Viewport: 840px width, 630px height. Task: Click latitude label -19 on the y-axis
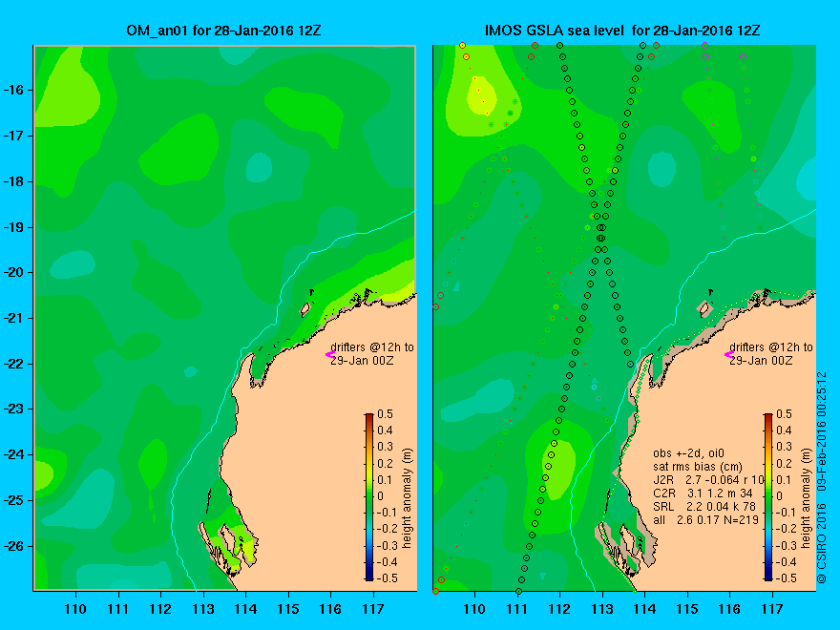pos(12,228)
